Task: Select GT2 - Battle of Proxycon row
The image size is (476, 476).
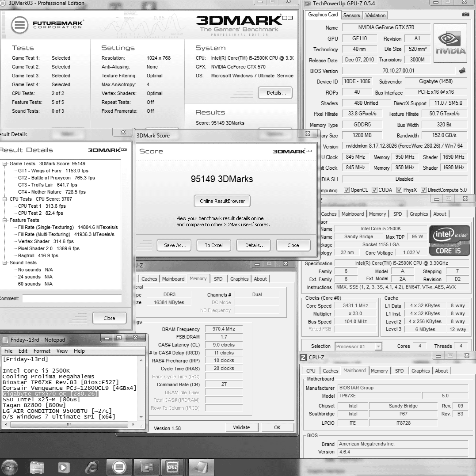Action: (57, 178)
